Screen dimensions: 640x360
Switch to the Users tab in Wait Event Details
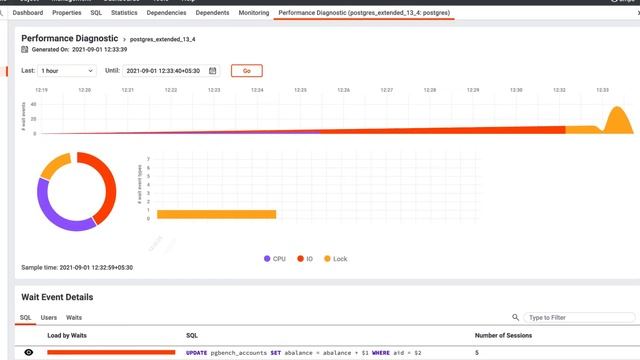click(49, 317)
